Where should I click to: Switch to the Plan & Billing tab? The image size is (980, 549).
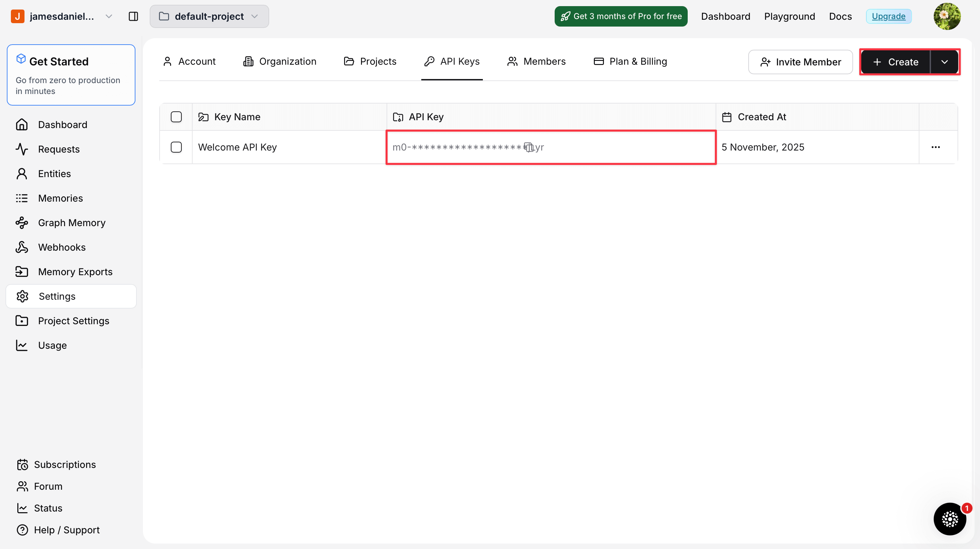click(x=631, y=61)
